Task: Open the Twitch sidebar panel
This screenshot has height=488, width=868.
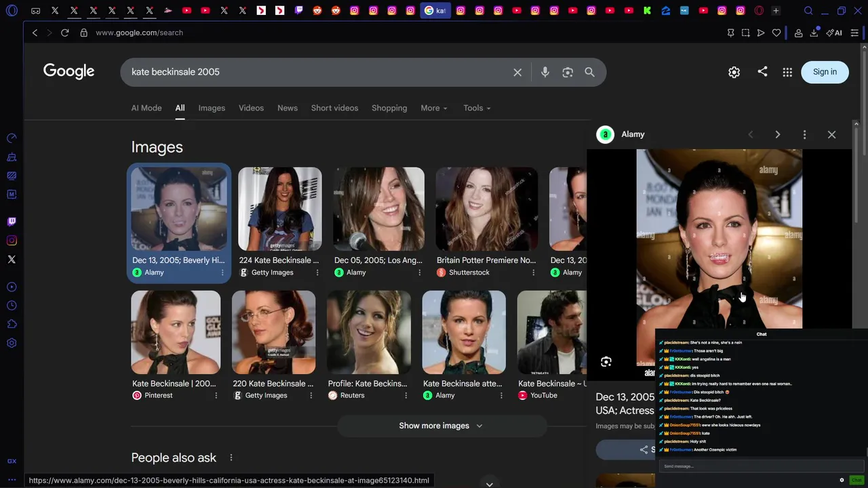Action: pyautogui.click(x=12, y=222)
